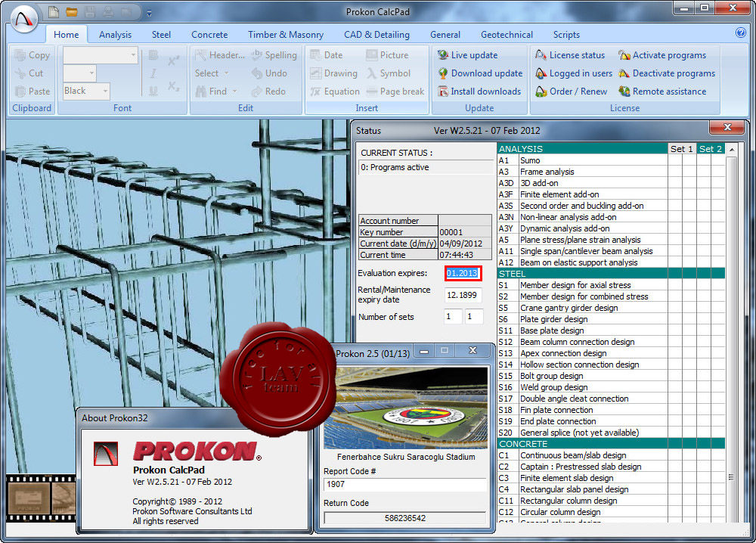
Task: Toggle subscript formatting
Action: [x=174, y=86]
